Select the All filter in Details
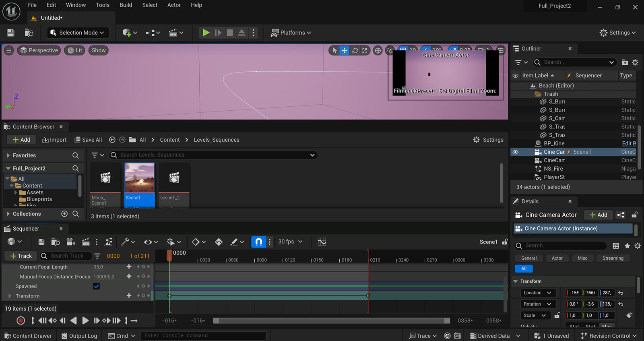Viewport: 644px width, 341px height. tap(524, 269)
